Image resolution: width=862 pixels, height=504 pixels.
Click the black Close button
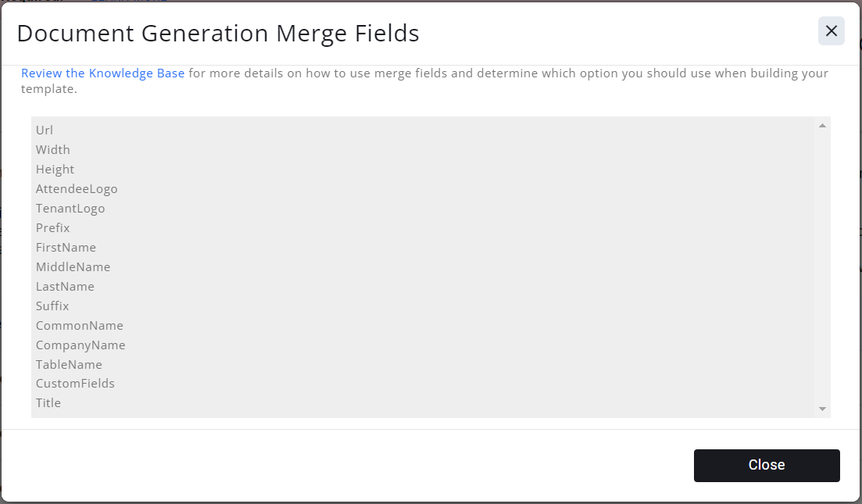click(766, 465)
